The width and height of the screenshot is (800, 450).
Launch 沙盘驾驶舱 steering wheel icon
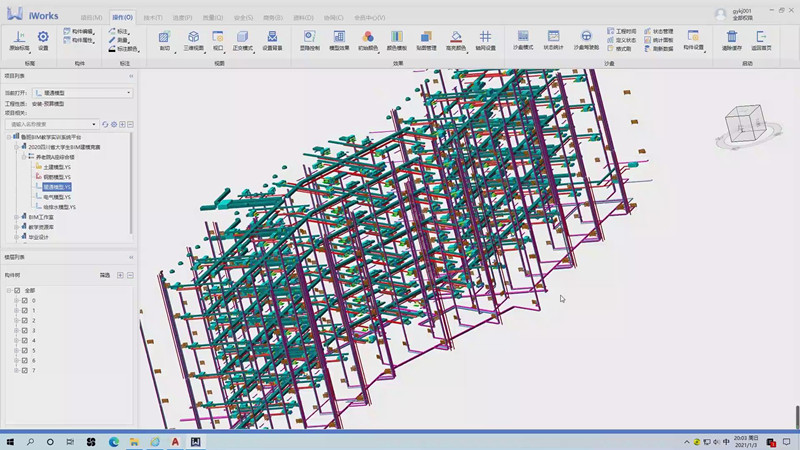[x=586, y=38]
